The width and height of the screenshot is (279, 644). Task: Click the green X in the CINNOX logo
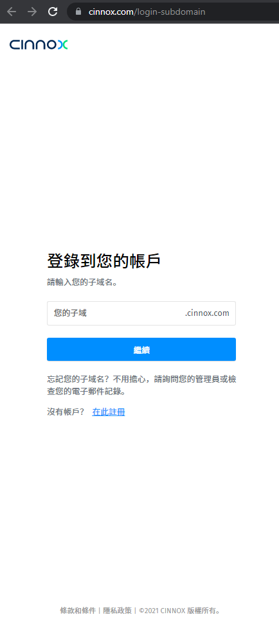point(62,44)
